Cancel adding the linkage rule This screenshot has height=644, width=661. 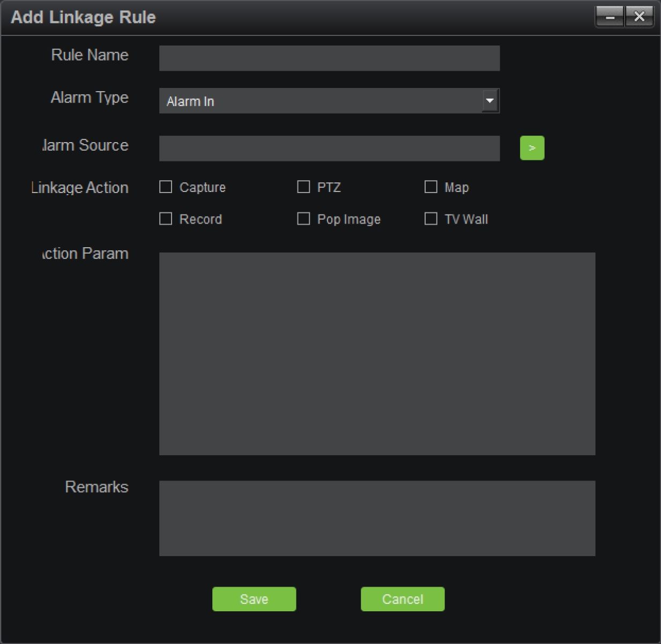pyautogui.click(x=403, y=599)
